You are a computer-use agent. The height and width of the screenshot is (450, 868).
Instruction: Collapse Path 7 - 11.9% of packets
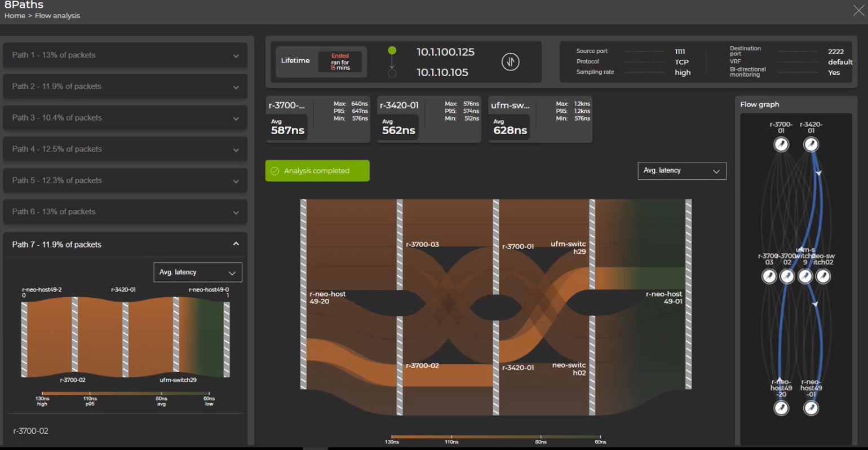236,244
